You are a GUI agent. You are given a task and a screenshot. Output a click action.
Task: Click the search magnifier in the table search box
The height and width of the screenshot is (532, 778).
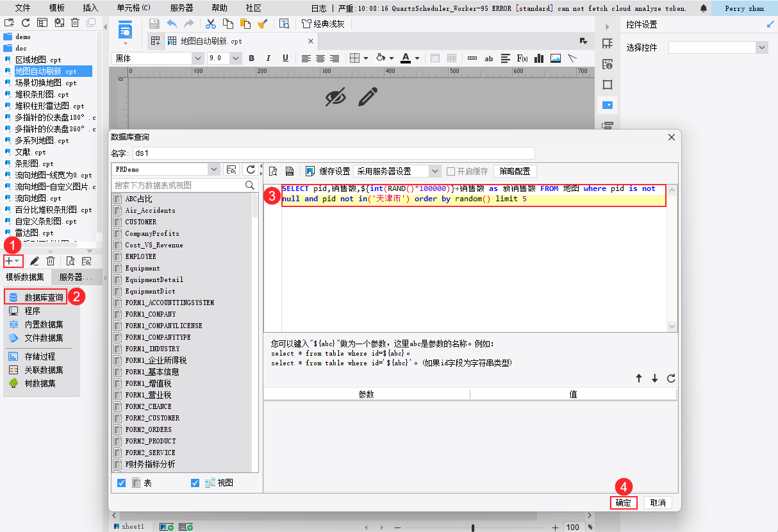click(x=250, y=185)
